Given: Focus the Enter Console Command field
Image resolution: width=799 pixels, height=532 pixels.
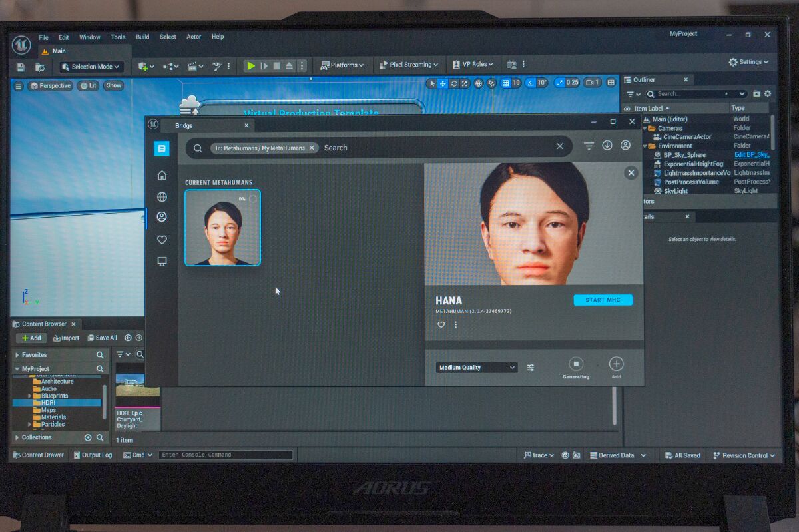Looking at the screenshot, I should point(226,455).
